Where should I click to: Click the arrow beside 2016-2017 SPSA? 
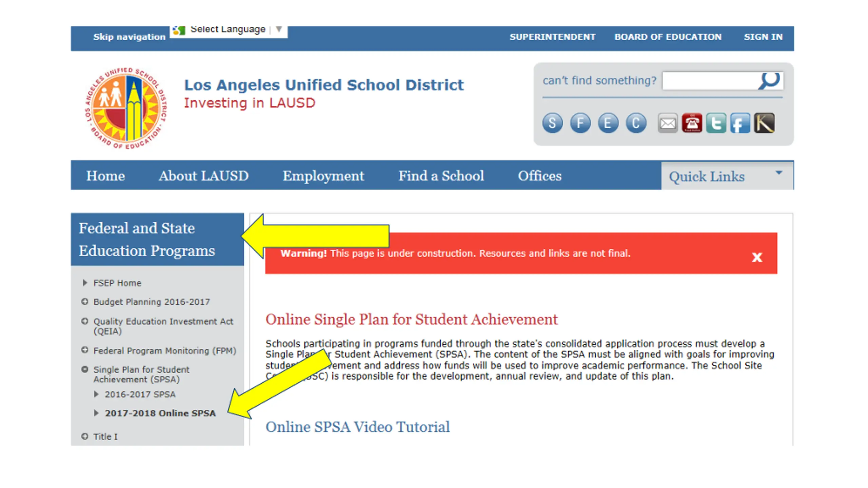pyautogui.click(x=96, y=394)
